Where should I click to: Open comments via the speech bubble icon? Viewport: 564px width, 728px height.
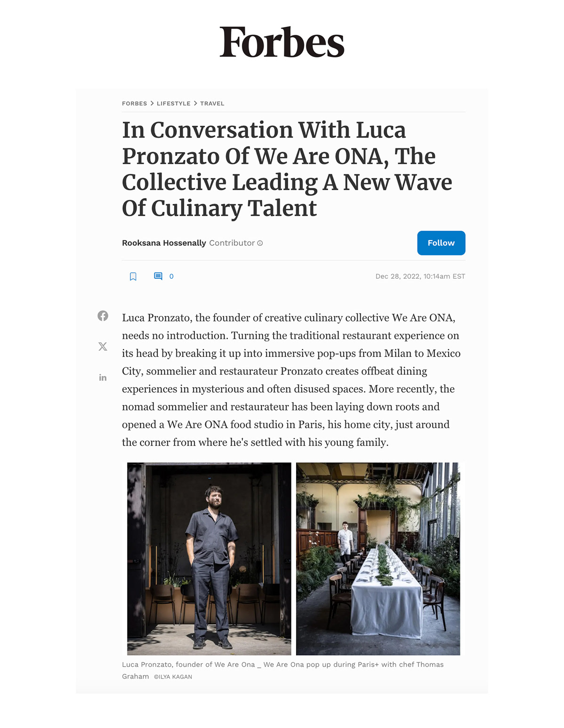pos(158,276)
